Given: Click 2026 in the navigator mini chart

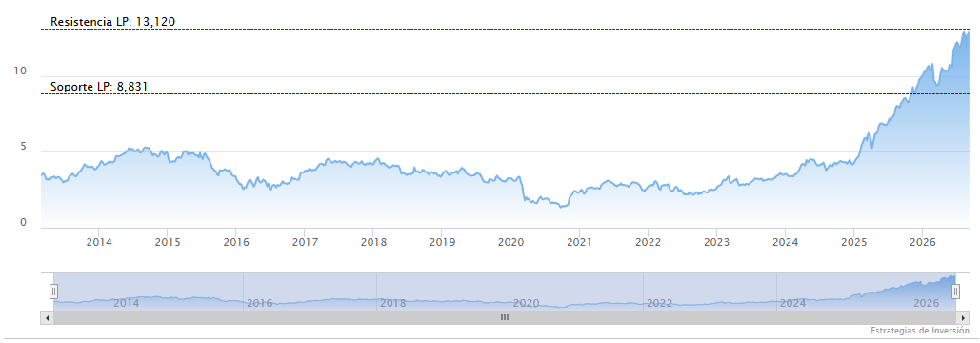Looking at the screenshot, I should (927, 304).
